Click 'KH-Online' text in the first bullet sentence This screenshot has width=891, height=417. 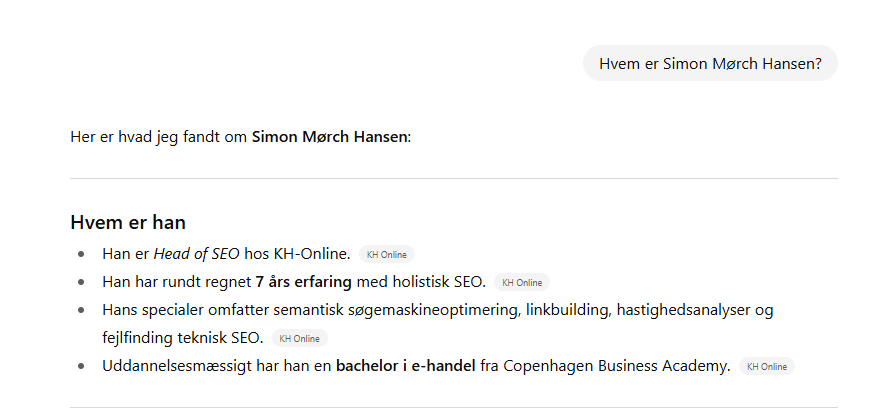pyautogui.click(x=312, y=254)
